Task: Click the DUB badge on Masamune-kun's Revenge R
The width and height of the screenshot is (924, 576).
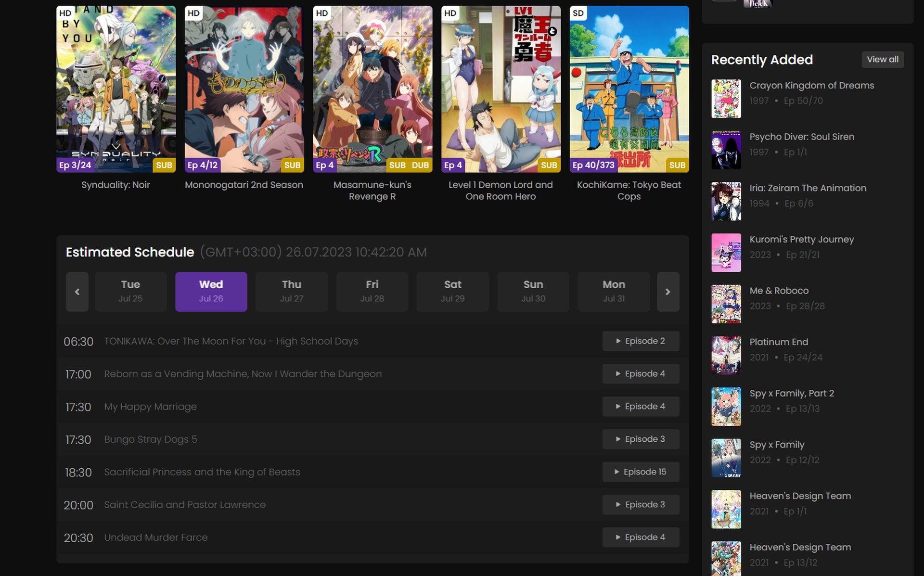Action: point(420,165)
